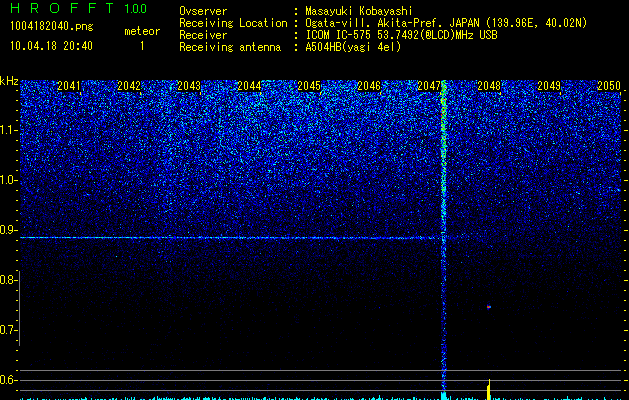Click the meteor count label
Screen dimensions: 629x400
(142, 31)
